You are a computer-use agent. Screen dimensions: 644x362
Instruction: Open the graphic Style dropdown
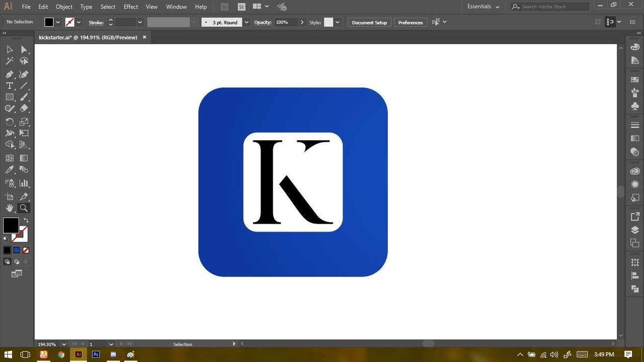pyautogui.click(x=338, y=22)
